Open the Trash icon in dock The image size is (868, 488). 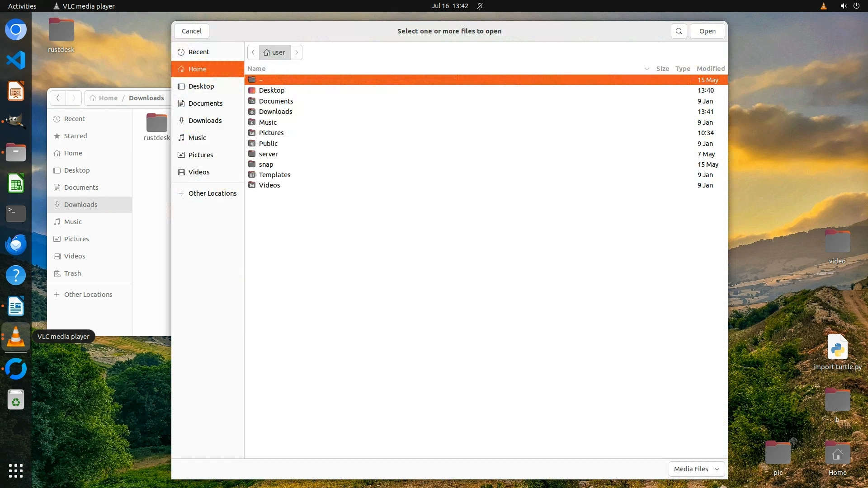[x=16, y=400]
